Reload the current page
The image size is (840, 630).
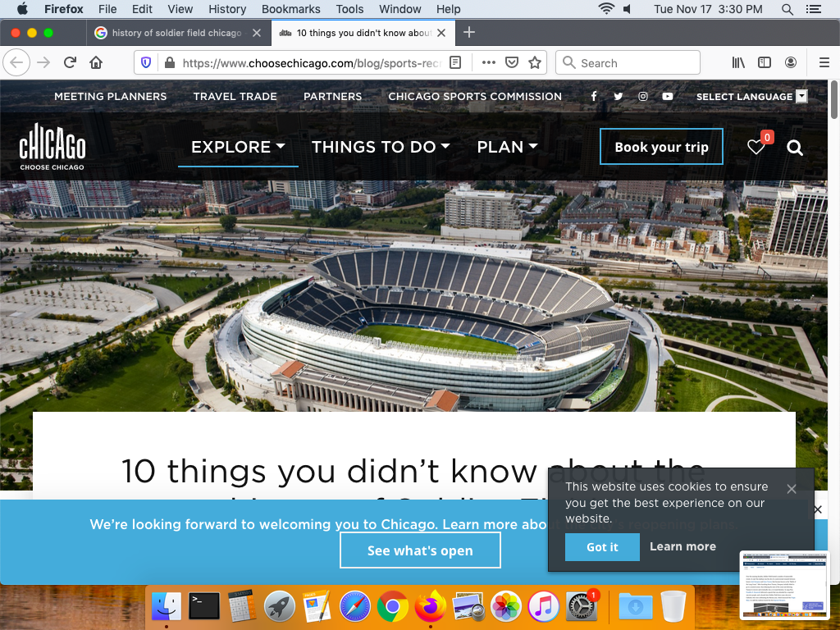71,63
